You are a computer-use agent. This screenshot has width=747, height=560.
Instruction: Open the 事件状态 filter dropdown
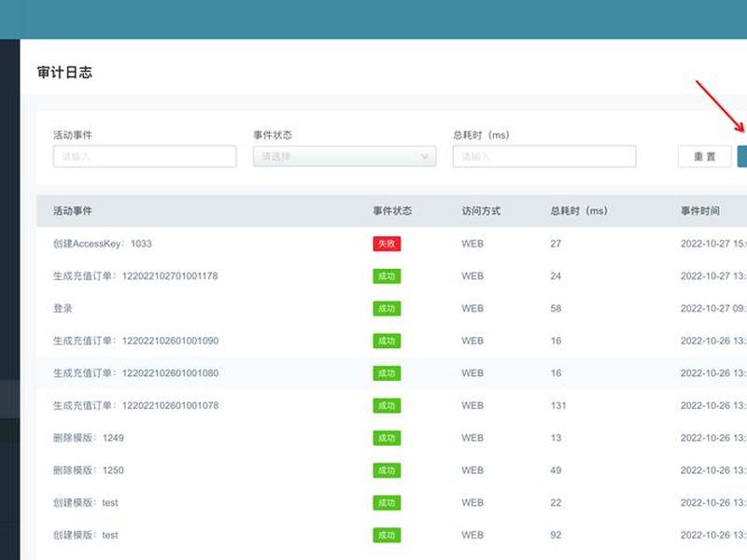pos(345,156)
